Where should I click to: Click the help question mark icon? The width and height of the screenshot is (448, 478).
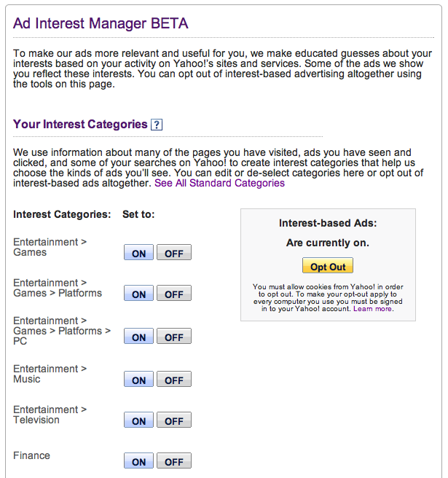pyautogui.click(x=156, y=125)
